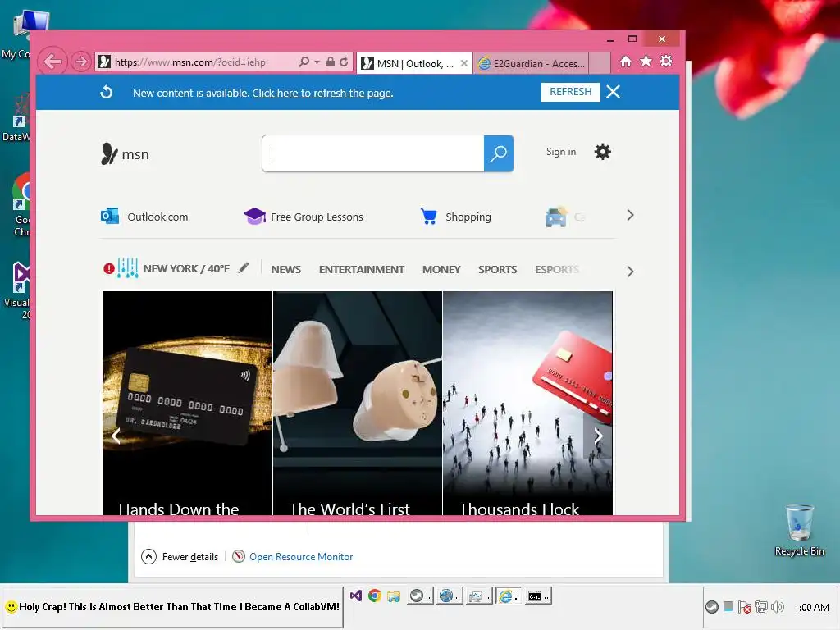Click the graduation cap icon

click(x=254, y=216)
